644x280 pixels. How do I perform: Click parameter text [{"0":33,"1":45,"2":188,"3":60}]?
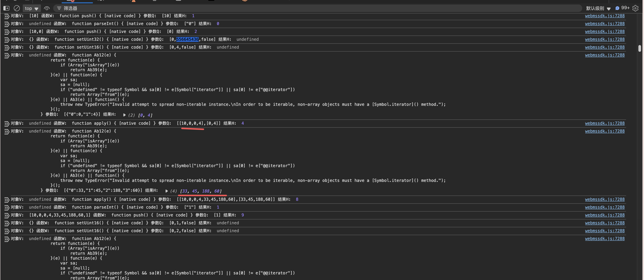(x=103, y=190)
